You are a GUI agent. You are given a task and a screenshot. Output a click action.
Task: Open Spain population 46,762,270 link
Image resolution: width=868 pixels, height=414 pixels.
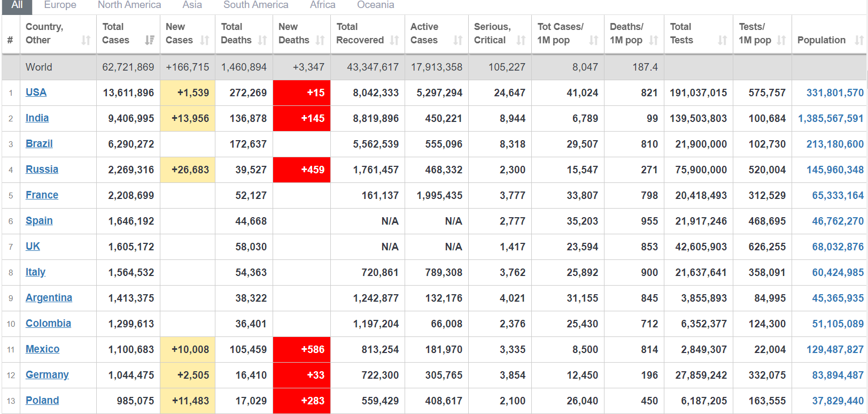838,221
